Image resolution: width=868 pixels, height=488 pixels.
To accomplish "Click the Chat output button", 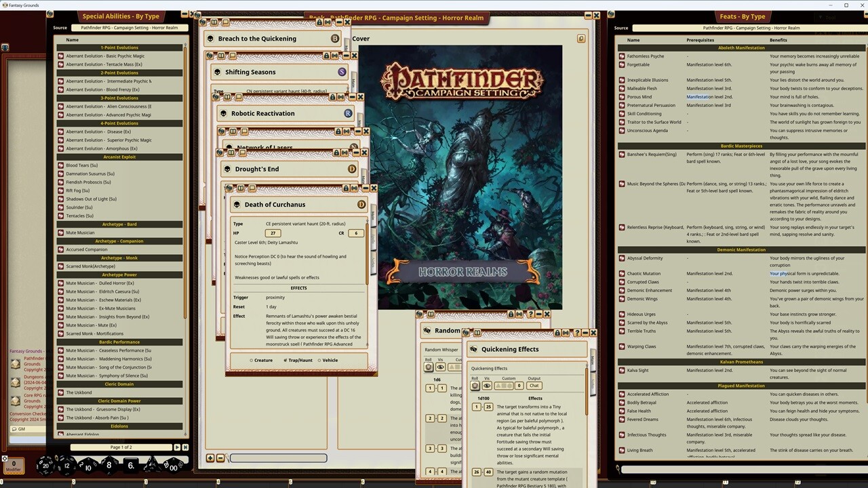I will click(534, 386).
